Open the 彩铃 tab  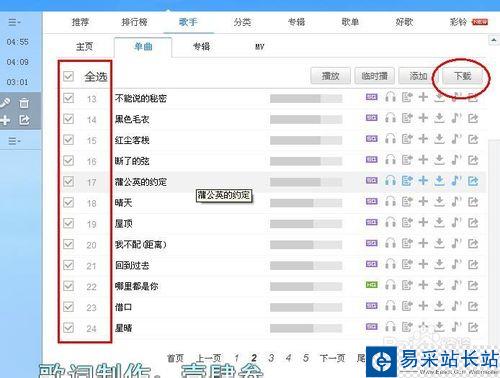pyautogui.click(x=458, y=22)
